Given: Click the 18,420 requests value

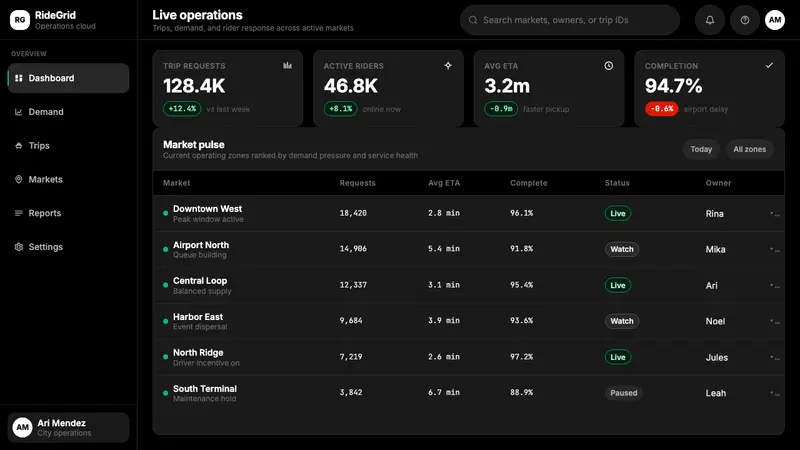Looking at the screenshot, I should tap(353, 213).
